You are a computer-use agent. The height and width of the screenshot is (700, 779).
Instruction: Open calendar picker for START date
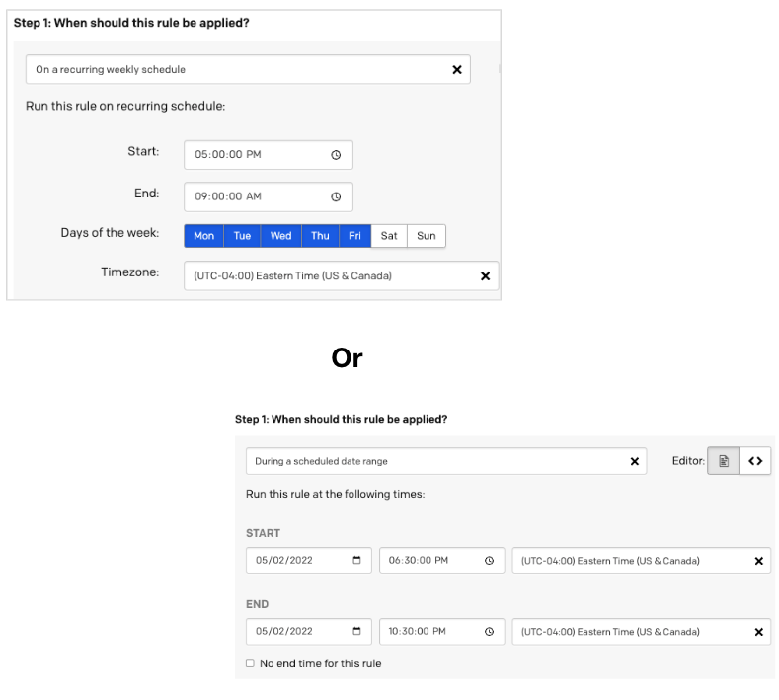[x=356, y=561]
